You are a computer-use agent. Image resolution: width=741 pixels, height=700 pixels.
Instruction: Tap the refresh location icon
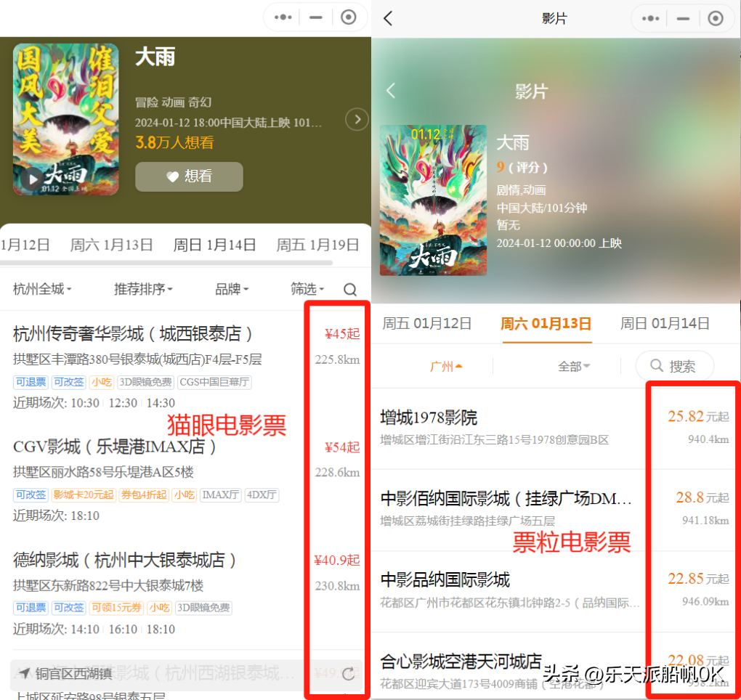pyautogui.click(x=349, y=674)
